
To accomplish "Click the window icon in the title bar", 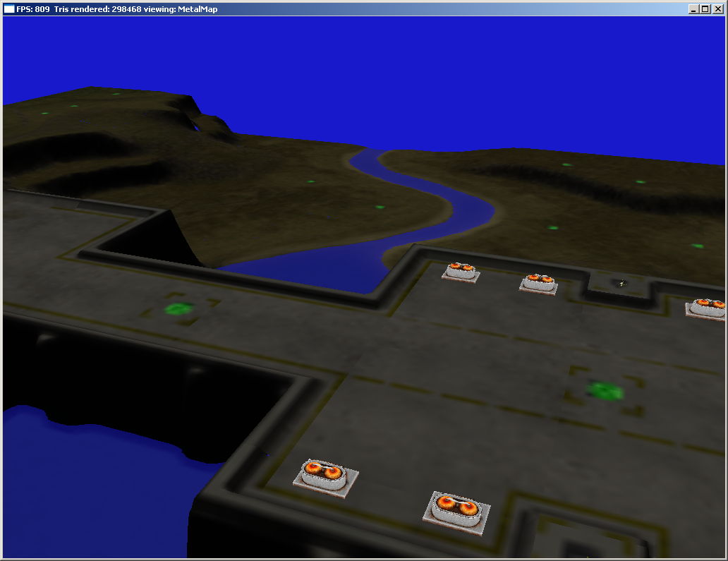I will coord(9,9).
